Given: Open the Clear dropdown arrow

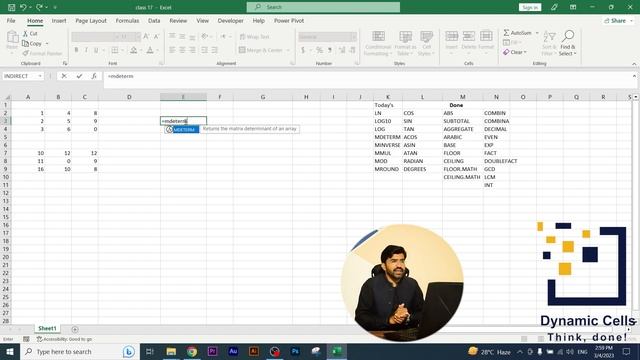Looking at the screenshot, I should coord(525,52).
